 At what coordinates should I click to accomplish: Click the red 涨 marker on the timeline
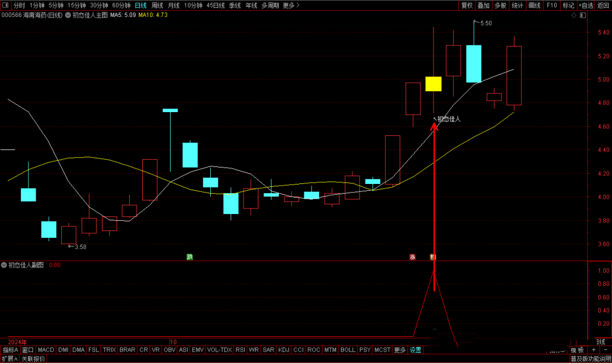pyautogui.click(x=413, y=257)
